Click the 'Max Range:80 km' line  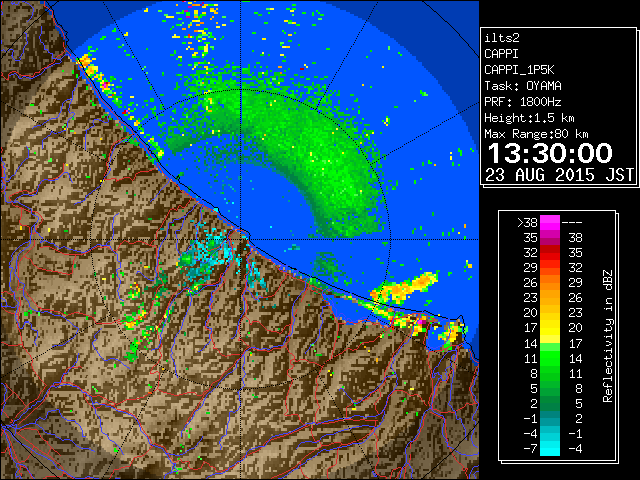(536, 134)
